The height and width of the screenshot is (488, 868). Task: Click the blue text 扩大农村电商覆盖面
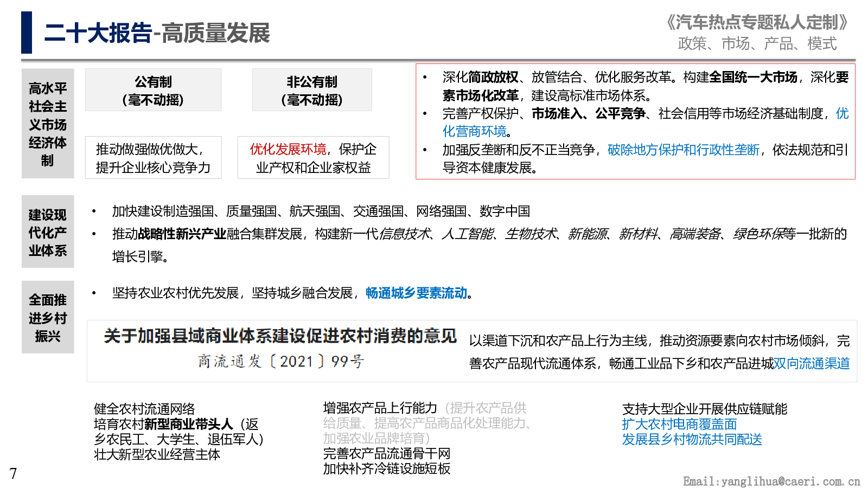coord(679,423)
